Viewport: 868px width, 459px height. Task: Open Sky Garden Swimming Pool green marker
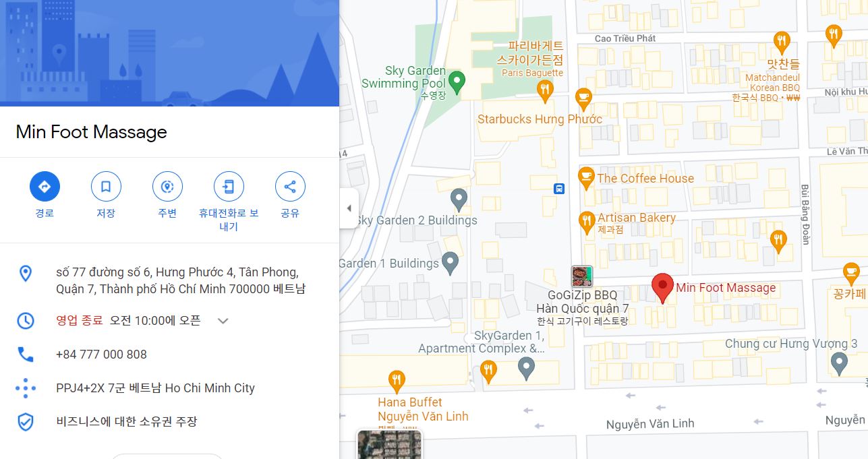point(457,82)
